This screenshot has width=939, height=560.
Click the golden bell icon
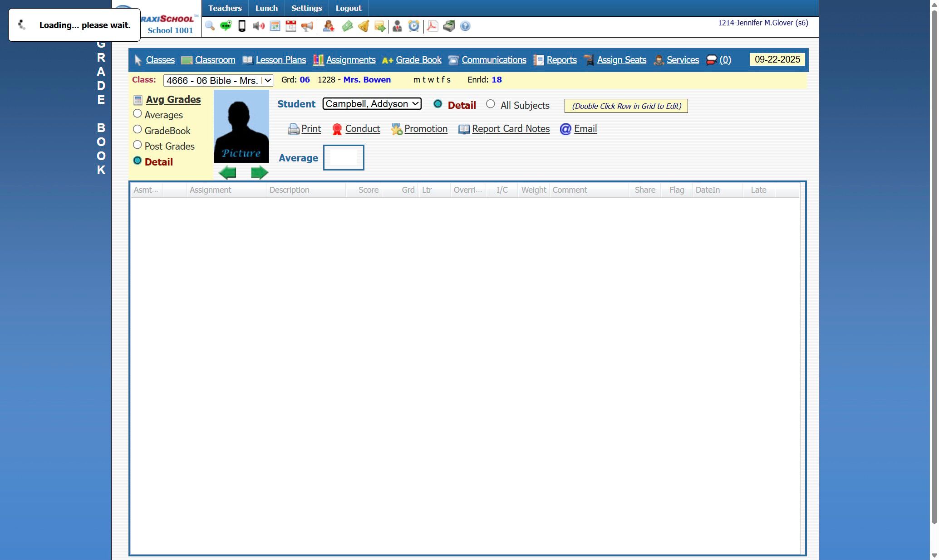click(x=364, y=26)
